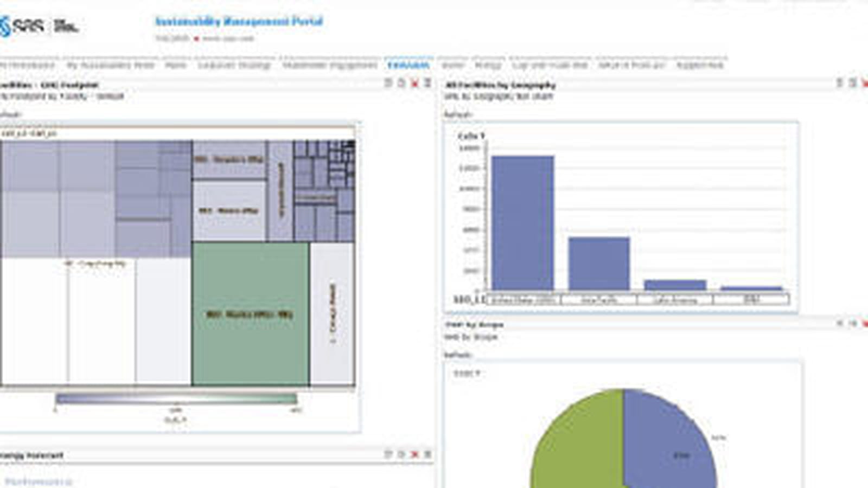Viewport: 868px width, 488px height.
Task: Click the second icon in the All Facilities by Geography header
Action: [853, 83]
